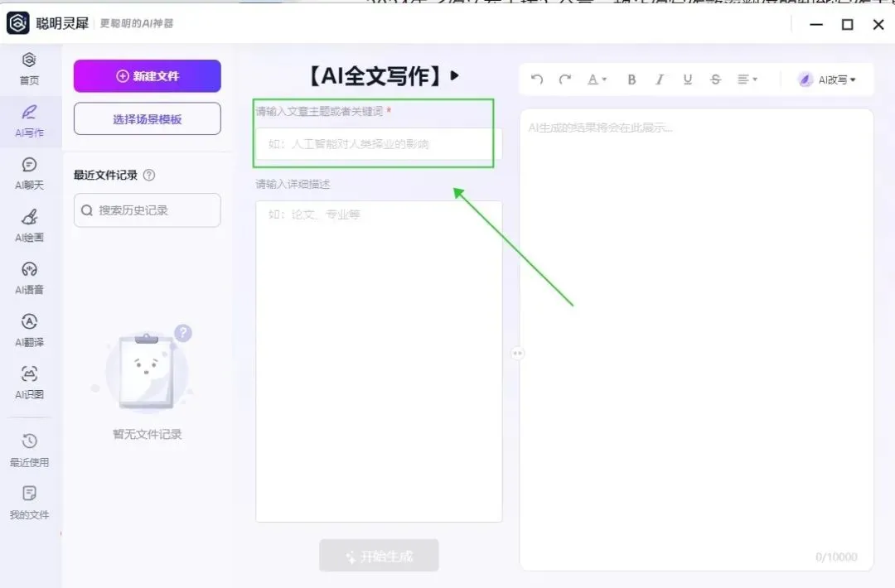895x588 pixels.
Task: Toggle underline formatting
Action: (x=687, y=80)
